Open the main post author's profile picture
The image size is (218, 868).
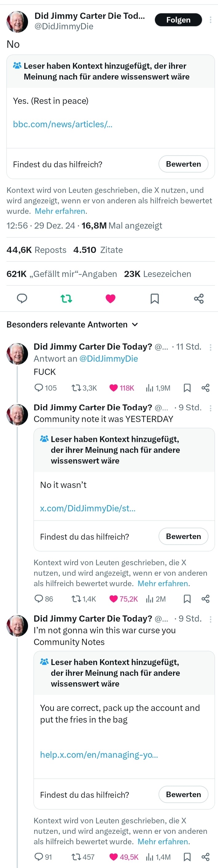[17, 21]
